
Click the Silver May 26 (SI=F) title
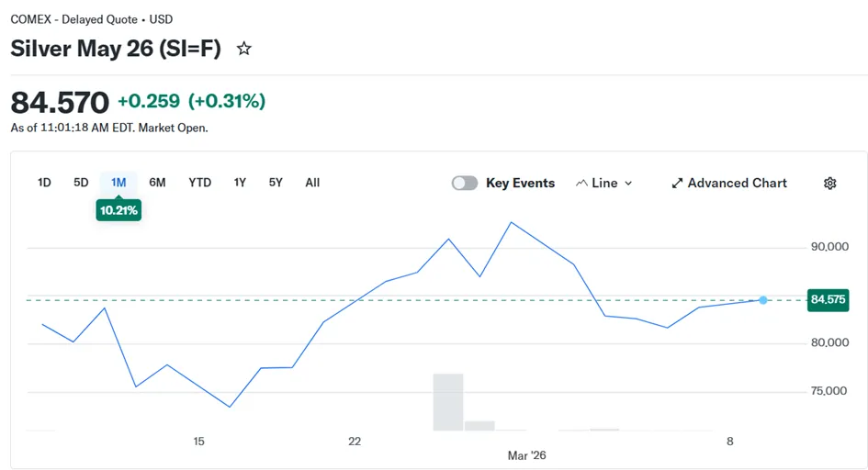(116, 50)
